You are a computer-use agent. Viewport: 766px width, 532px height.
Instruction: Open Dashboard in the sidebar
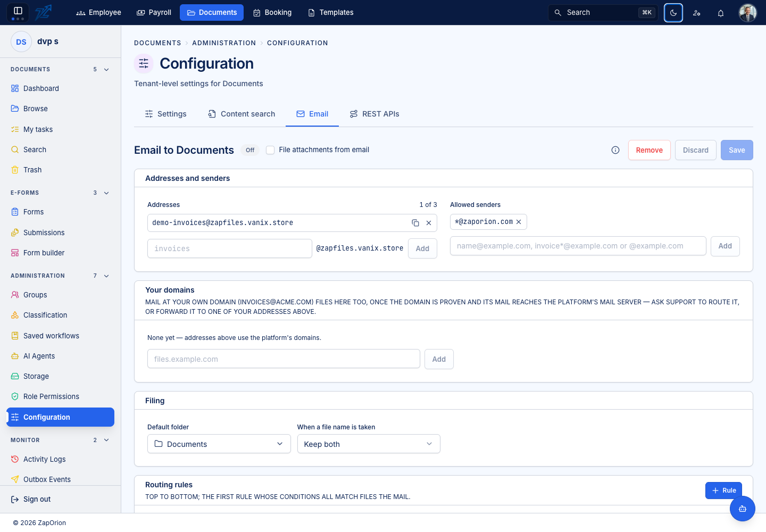pyautogui.click(x=60, y=88)
